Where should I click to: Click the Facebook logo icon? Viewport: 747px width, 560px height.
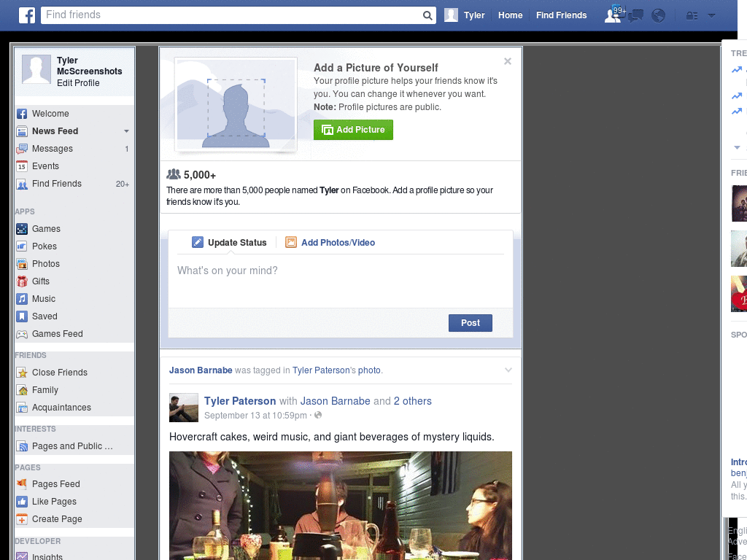coord(27,15)
